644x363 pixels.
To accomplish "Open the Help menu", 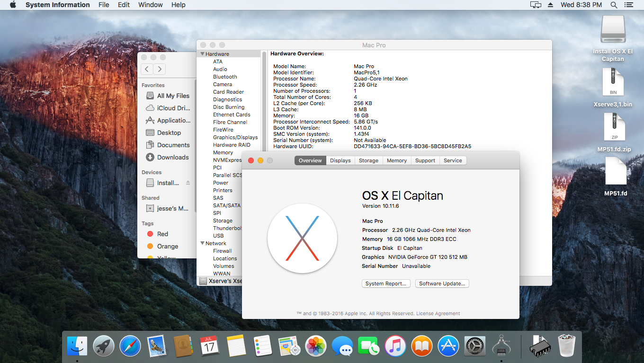I will click(179, 5).
